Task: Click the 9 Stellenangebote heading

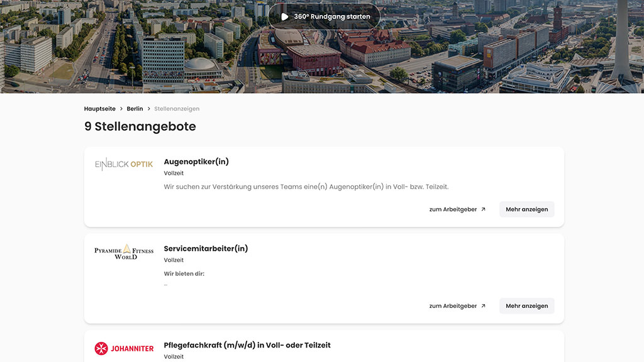Action: (x=140, y=126)
